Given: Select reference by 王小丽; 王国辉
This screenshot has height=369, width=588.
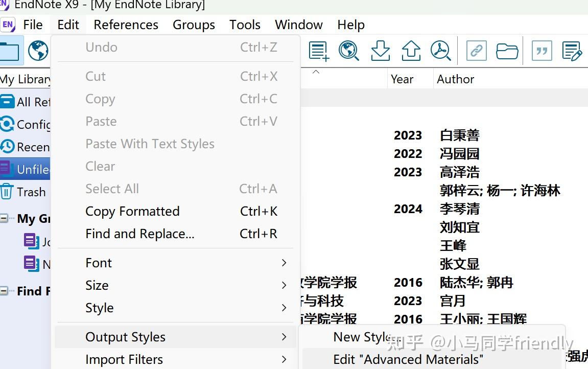Looking at the screenshot, I should (x=483, y=319).
